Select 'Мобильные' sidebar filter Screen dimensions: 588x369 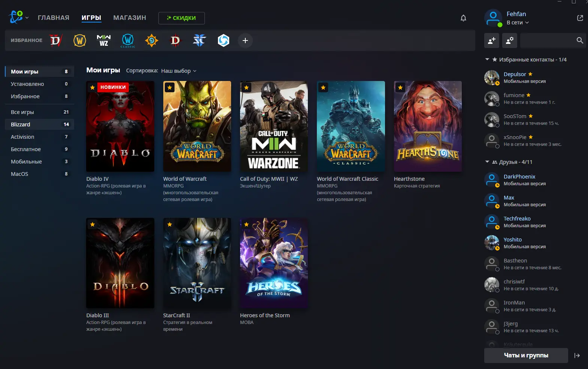[x=40, y=162]
